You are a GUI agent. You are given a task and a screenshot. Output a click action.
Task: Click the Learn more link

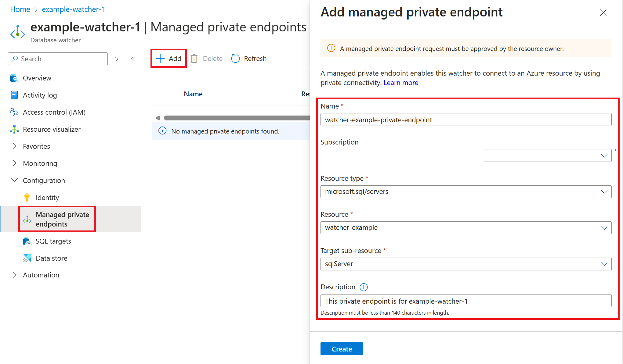coord(401,83)
